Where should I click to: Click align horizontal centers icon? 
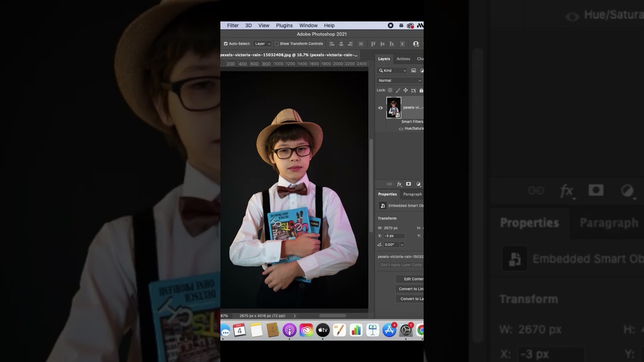[341, 44]
